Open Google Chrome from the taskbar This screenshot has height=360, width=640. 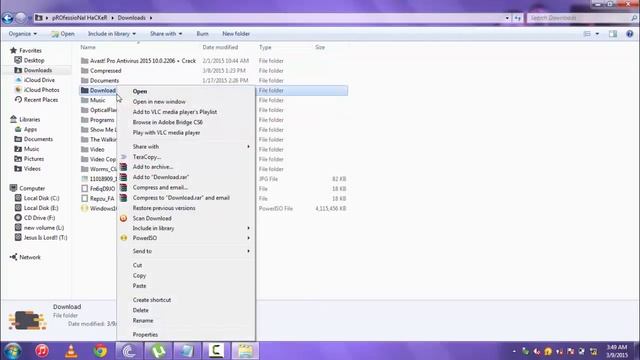click(x=100, y=351)
